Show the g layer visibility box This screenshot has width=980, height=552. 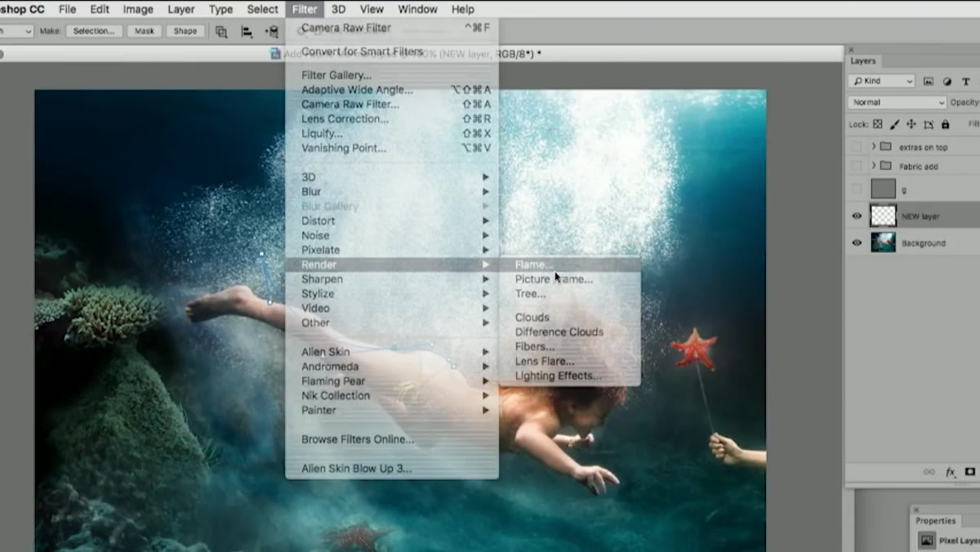857,189
